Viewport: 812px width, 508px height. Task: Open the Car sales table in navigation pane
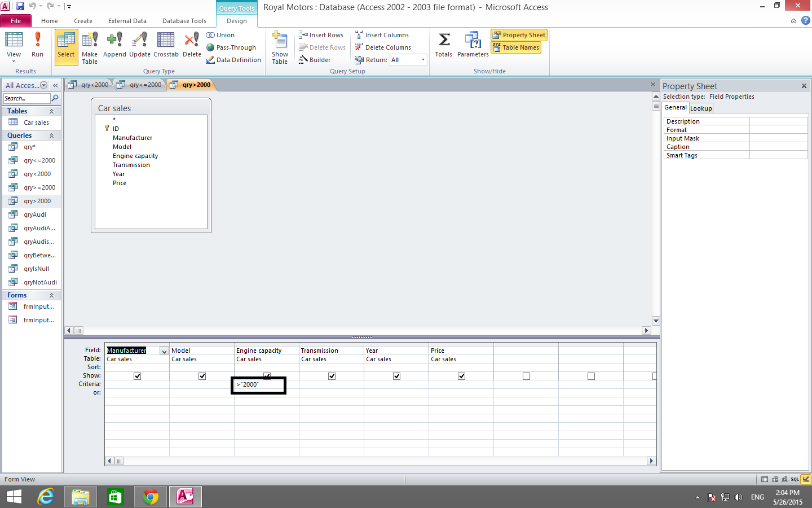pos(32,122)
